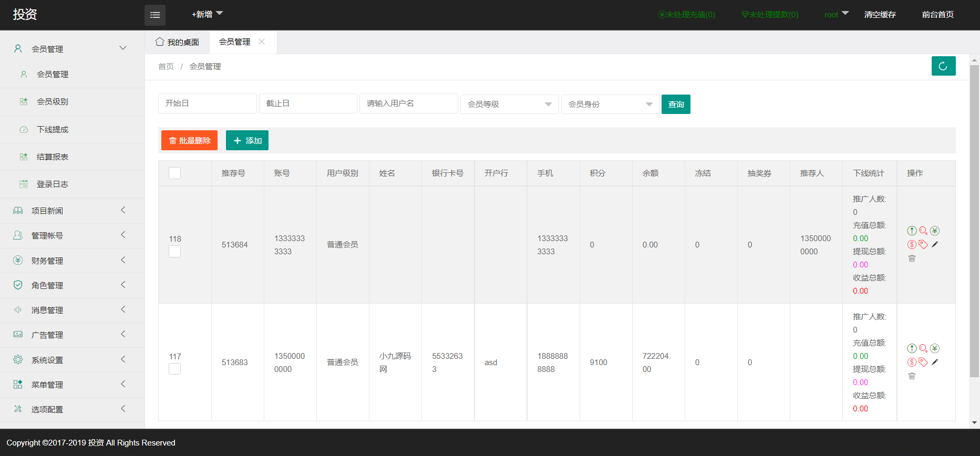
Task: Click the red tag icon in row 117
Action: (x=923, y=362)
